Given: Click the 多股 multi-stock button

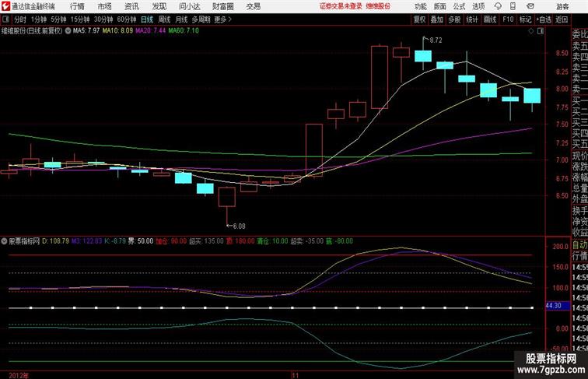Looking at the screenshot, I should coord(454,19).
